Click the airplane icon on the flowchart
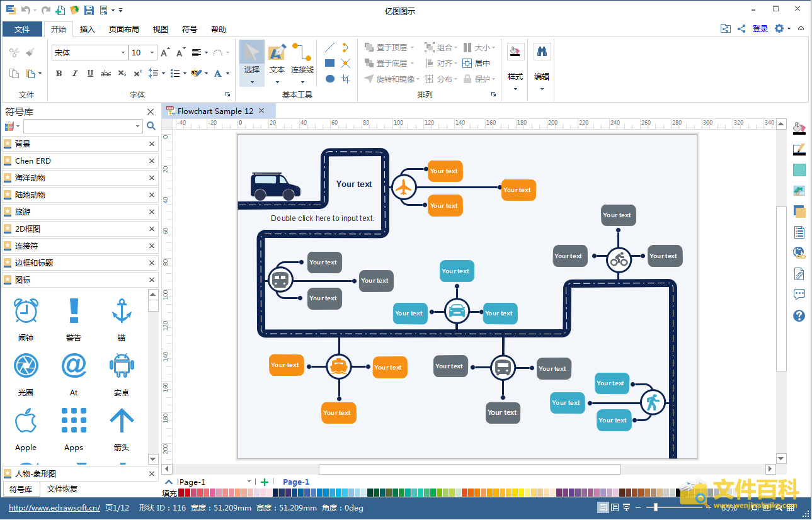Viewport: 812px width, 520px height. click(x=404, y=188)
